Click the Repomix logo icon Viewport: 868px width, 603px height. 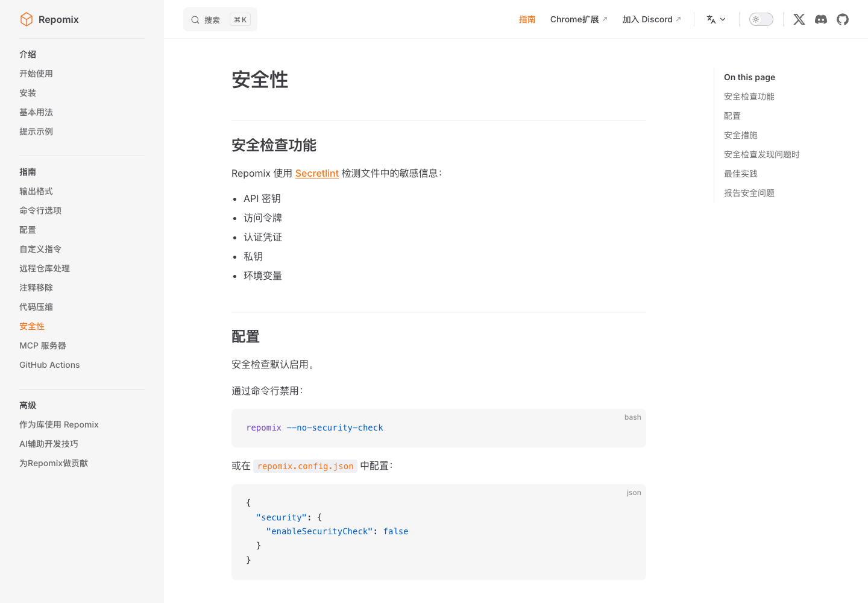click(27, 19)
